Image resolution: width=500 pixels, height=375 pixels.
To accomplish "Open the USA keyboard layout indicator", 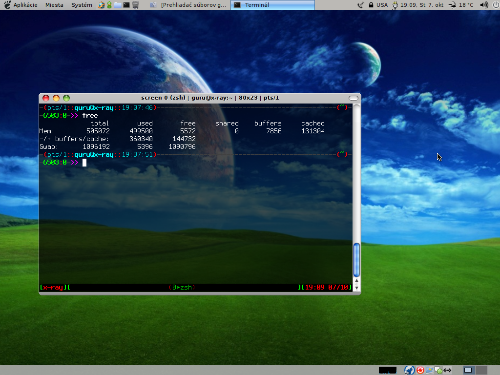I will [382, 5].
